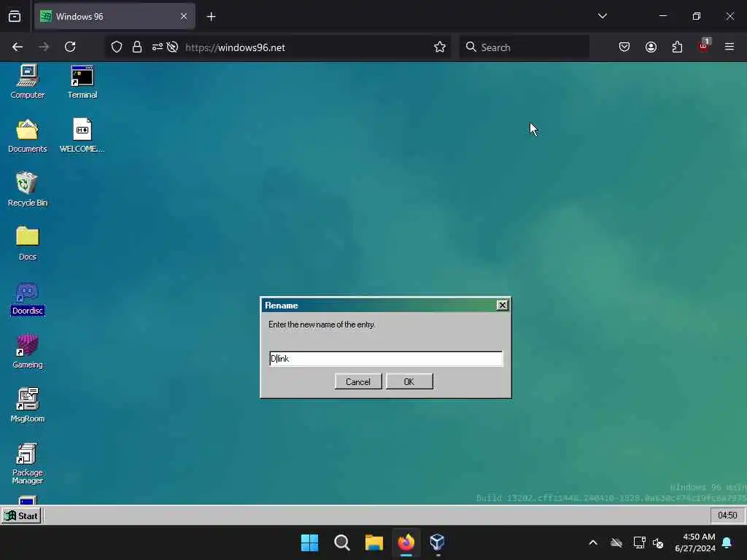Open tracking protection shield icon
Viewport: 747px width, 560px height.
click(117, 47)
